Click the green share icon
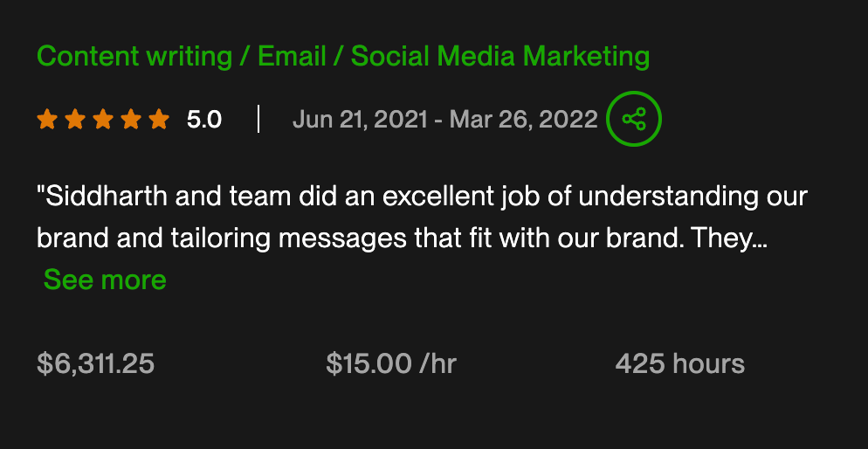The width and height of the screenshot is (868, 449). pos(634,119)
